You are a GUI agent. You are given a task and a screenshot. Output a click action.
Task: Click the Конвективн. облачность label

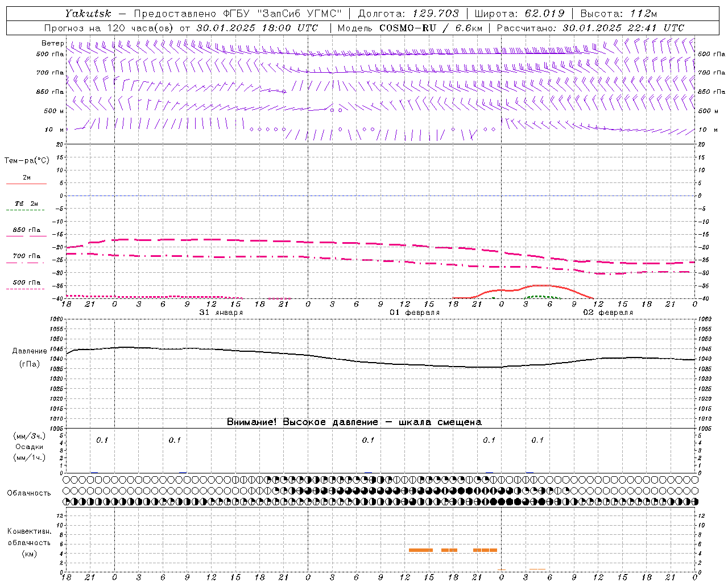(x=29, y=537)
